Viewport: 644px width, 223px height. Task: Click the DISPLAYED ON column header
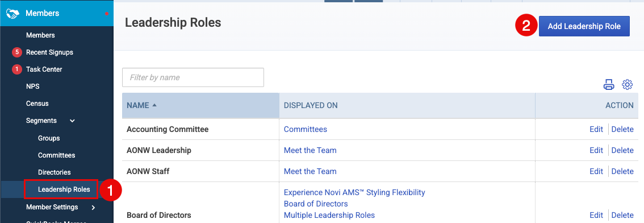click(311, 105)
